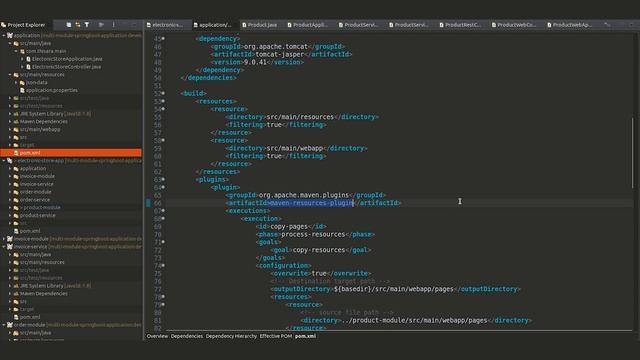Toggle fold marker on line 74 configuration

coord(163,266)
